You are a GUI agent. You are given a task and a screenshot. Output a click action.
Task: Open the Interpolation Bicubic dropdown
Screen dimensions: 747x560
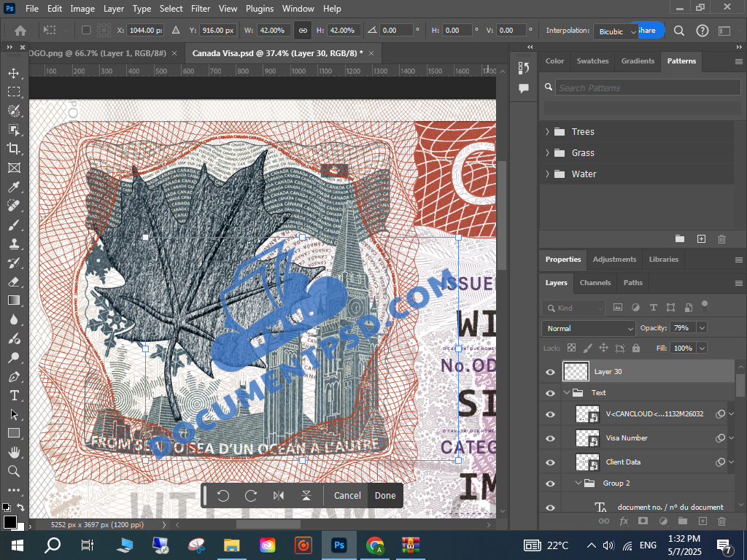click(616, 31)
